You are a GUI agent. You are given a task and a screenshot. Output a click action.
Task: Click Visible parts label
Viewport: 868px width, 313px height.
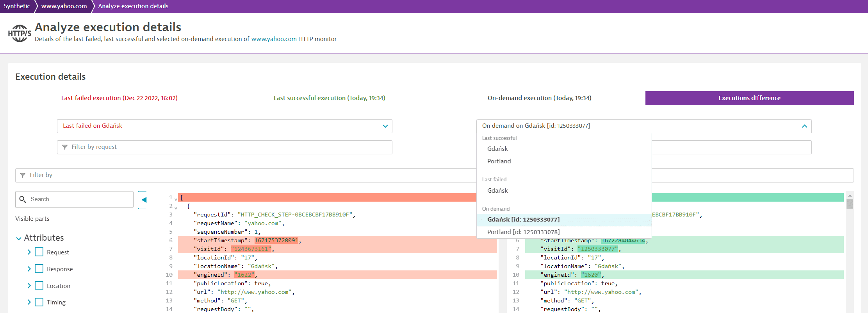(32, 219)
